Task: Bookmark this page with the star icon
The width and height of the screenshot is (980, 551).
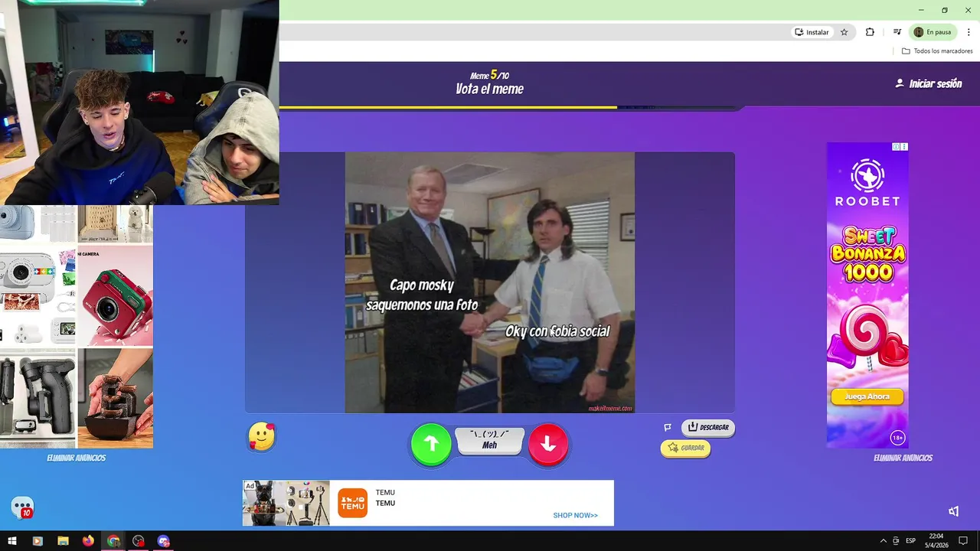Action: [844, 32]
